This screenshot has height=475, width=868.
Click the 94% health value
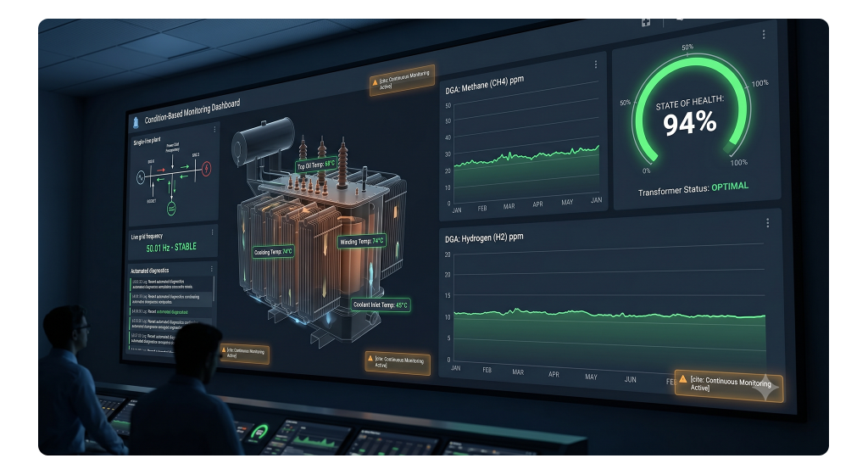[690, 122]
